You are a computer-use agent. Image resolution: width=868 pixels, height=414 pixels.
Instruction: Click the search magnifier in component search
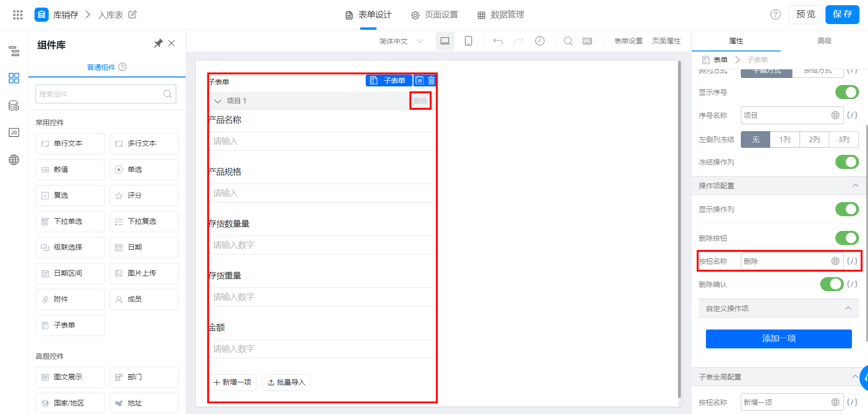[168, 94]
